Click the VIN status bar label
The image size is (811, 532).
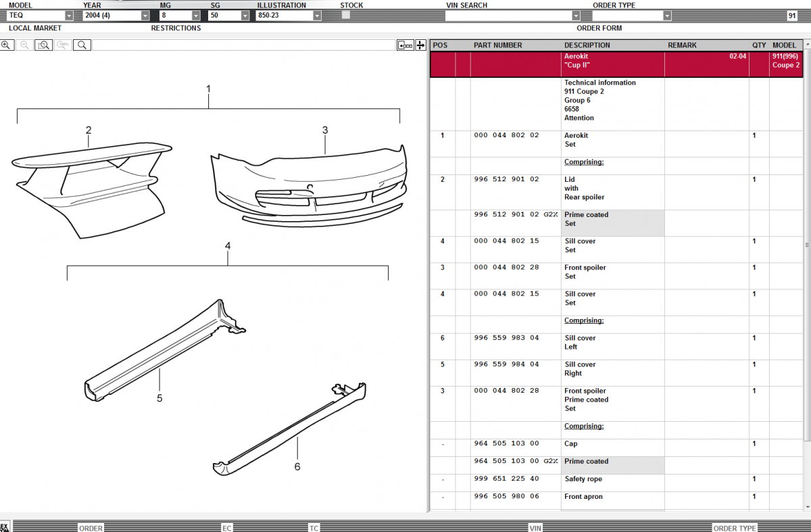pyautogui.click(x=535, y=528)
